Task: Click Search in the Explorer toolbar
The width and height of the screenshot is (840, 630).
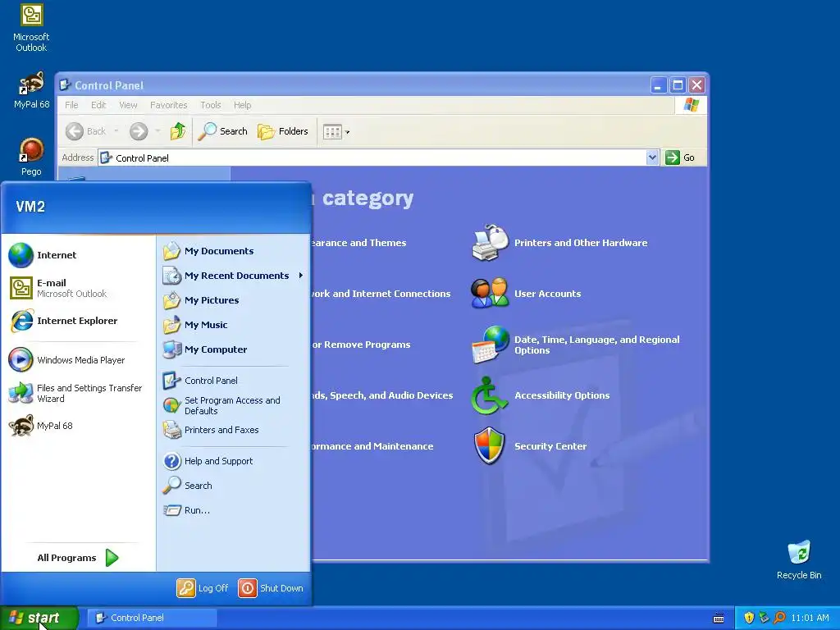Action: click(x=222, y=131)
